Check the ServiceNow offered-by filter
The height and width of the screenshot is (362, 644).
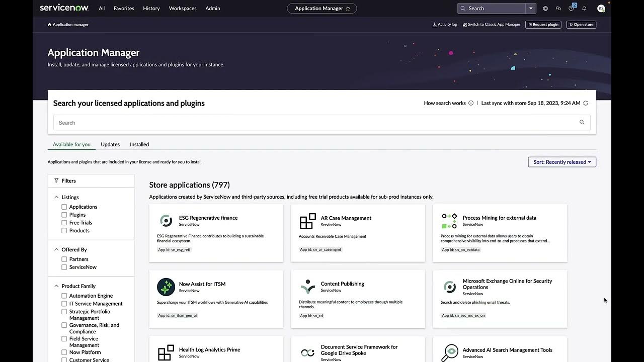point(64,267)
